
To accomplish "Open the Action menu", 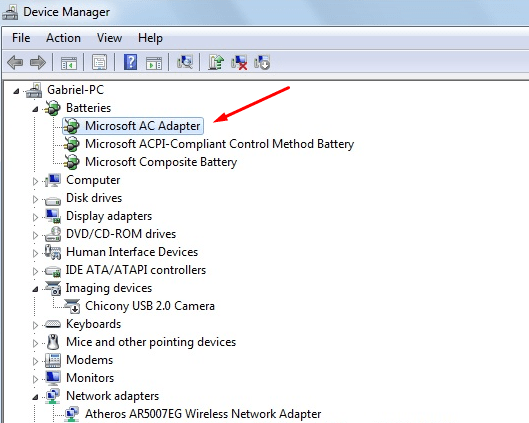I will 63,38.
